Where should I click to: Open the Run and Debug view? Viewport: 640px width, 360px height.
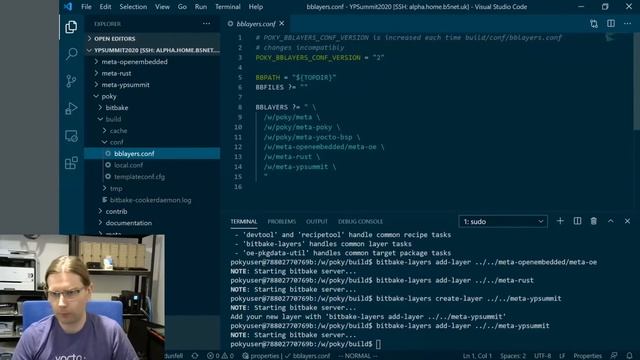pos(71,108)
